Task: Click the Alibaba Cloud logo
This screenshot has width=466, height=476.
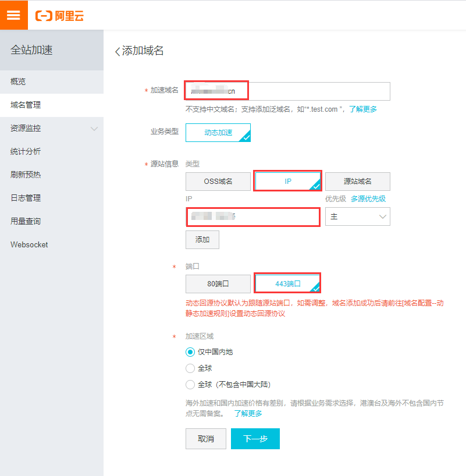Action: (60, 16)
